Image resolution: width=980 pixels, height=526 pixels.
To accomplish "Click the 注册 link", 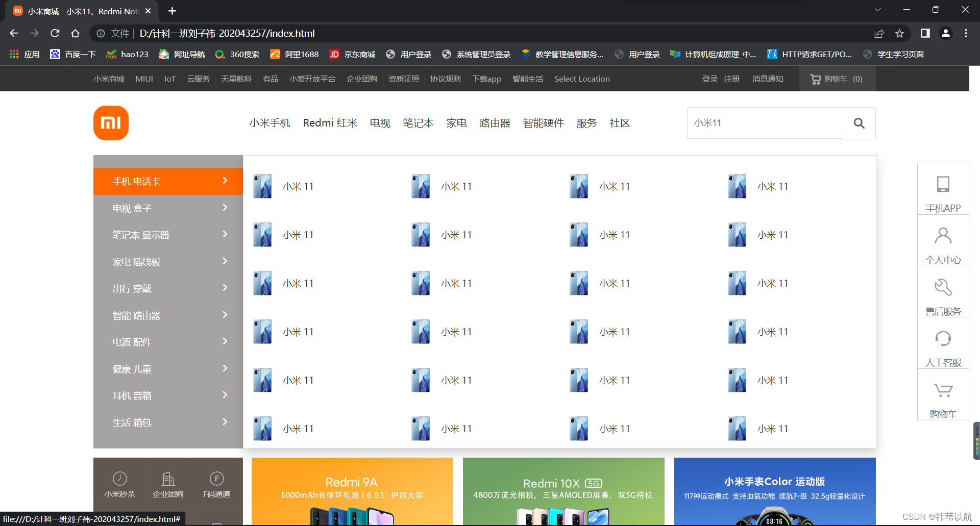I will [x=731, y=79].
